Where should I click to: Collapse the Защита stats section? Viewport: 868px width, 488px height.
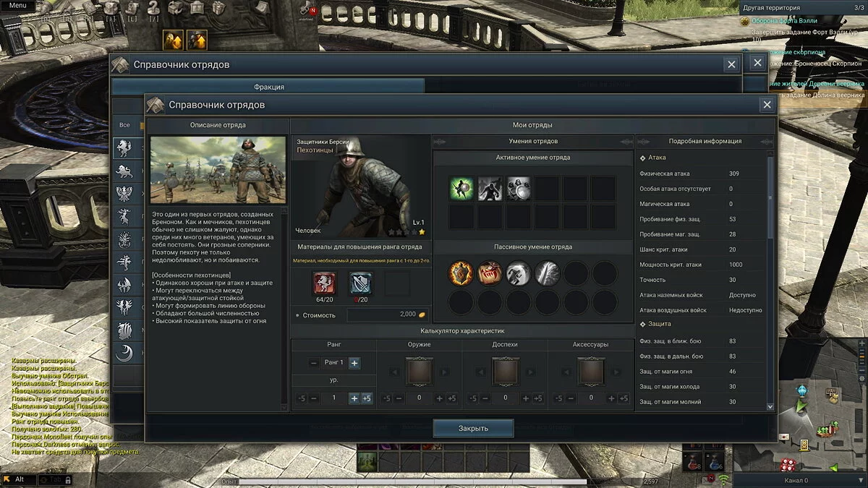[x=643, y=324]
